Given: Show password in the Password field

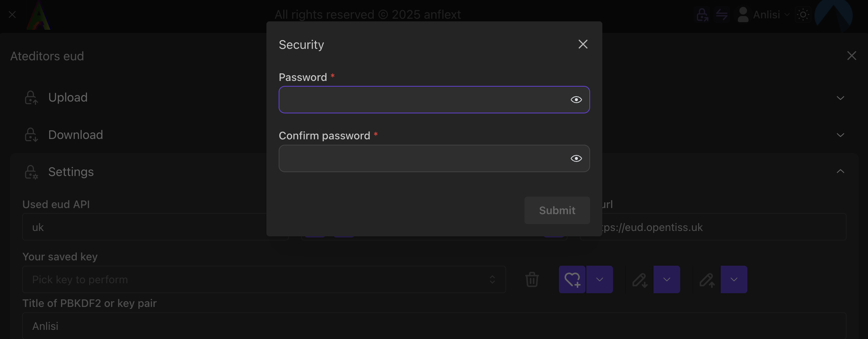Looking at the screenshot, I should (576, 100).
